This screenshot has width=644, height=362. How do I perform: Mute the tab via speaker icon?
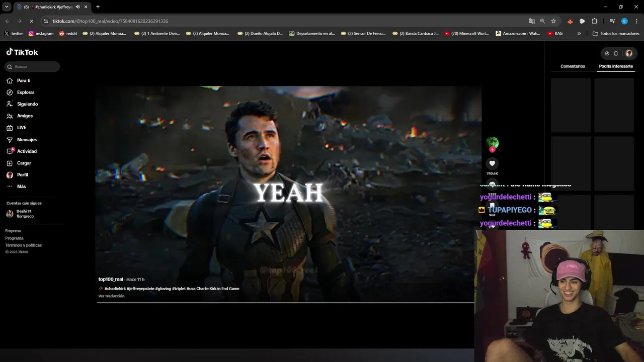coord(77,7)
